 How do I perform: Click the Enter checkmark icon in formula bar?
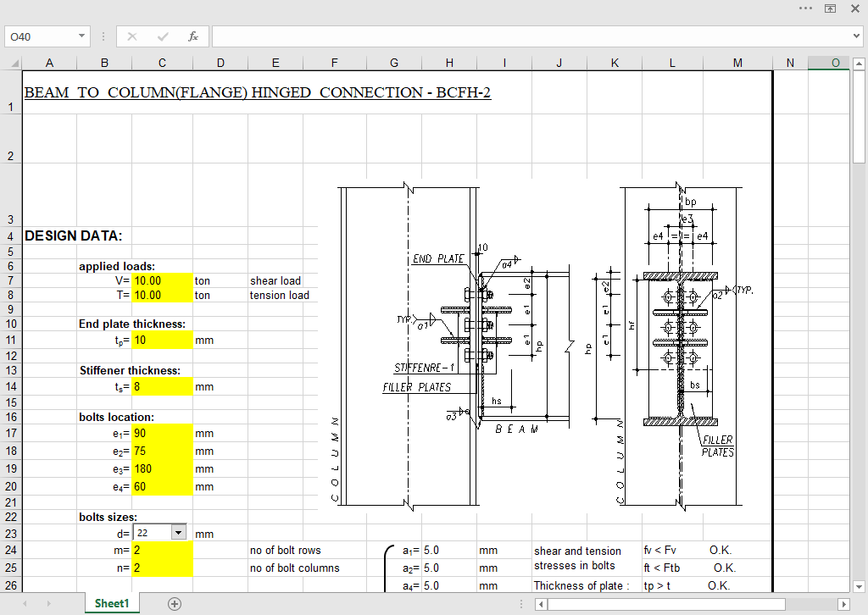pos(163,36)
